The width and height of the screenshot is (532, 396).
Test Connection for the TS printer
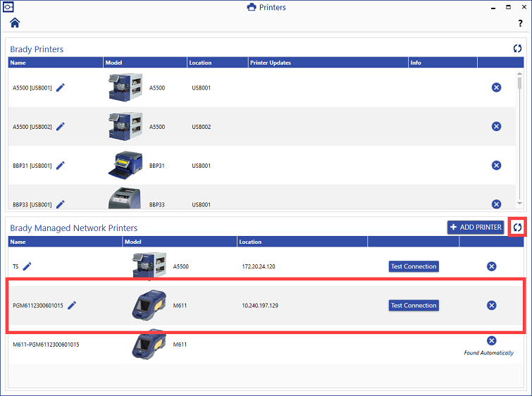click(x=414, y=266)
